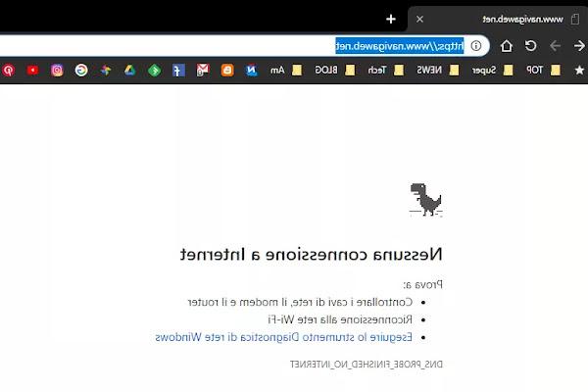The height and width of the screenshot is (392, 588).
Task: Open the Google Drive bookmark icon
Action: coord(129,71)
